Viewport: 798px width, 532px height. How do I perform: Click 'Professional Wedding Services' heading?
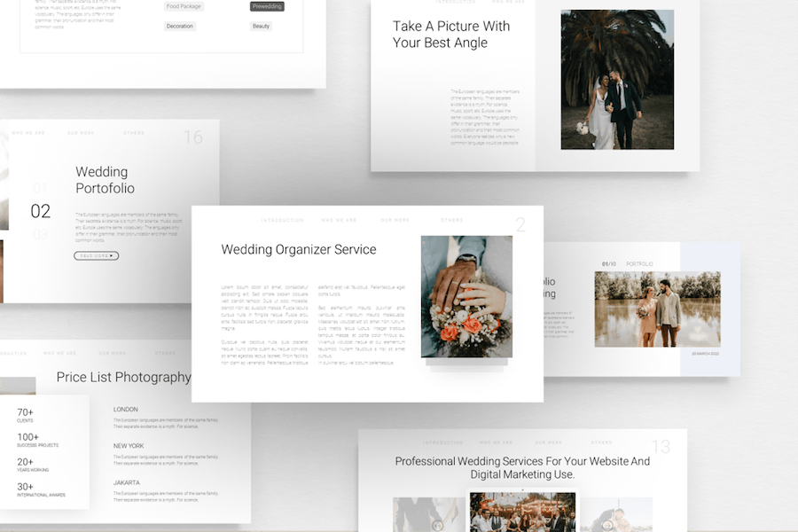tap(522, 468)
